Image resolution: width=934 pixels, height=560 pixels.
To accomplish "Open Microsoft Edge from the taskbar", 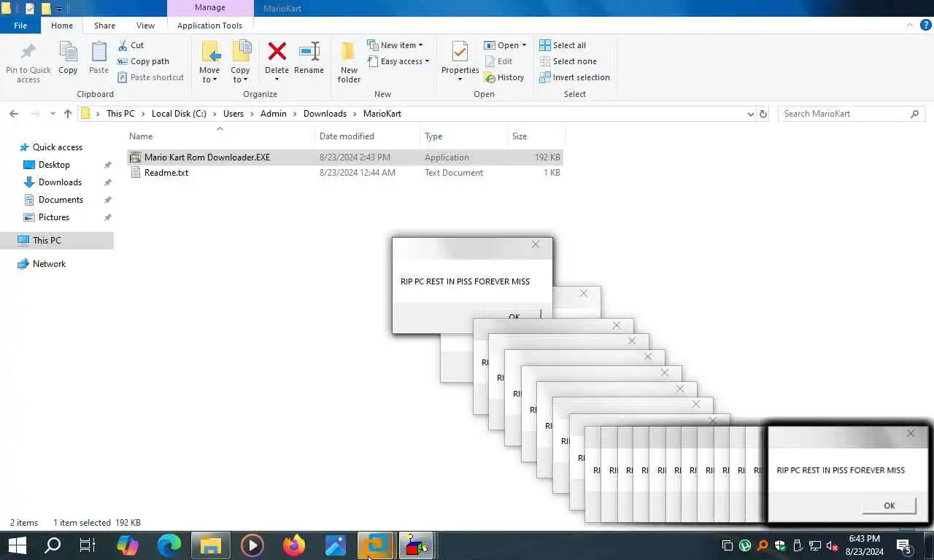I will (x=169, y=545).
